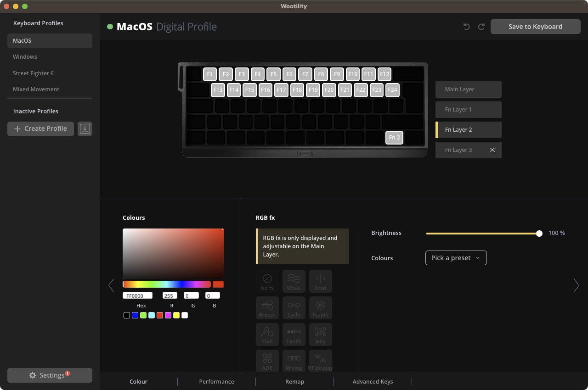This screenshot has height=390, width=588.
Task: Open the Pick a preset dropdown
Action: point(456,258)
